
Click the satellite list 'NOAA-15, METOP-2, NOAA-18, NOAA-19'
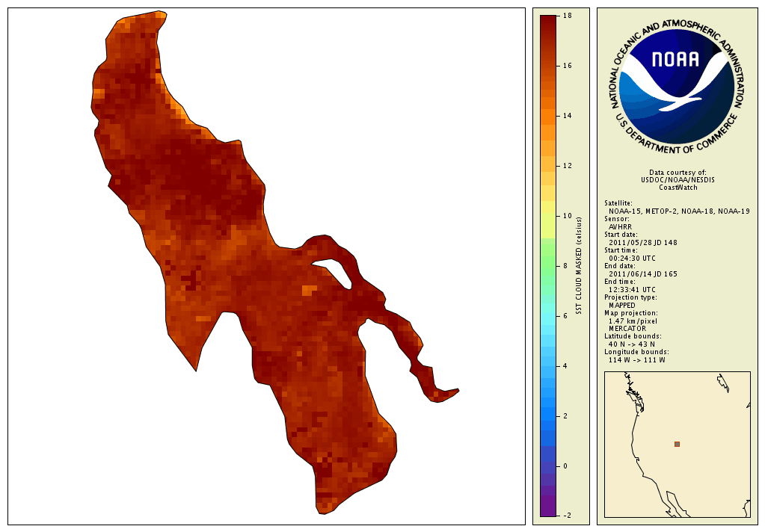(679, 211)
